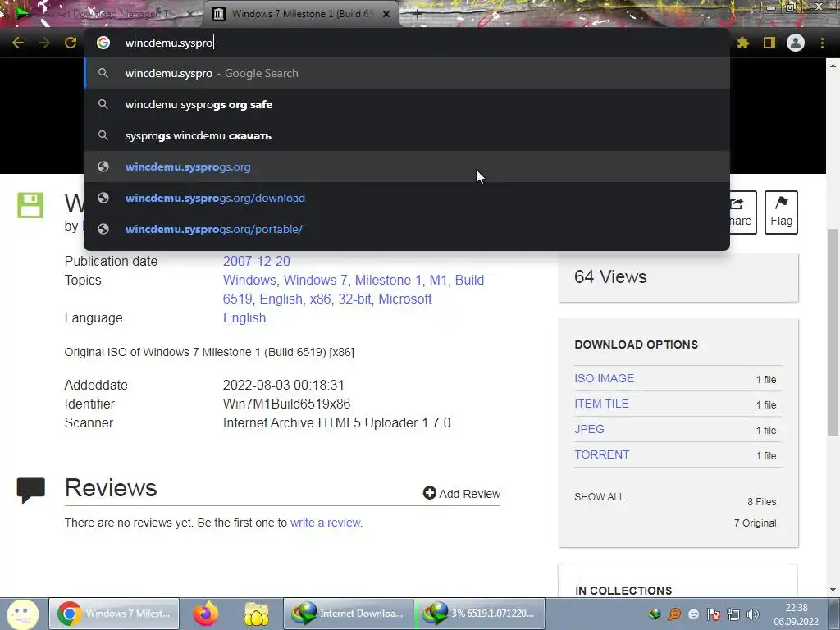Open the TORRENT download option
Viewport: 840px width, 630px height.
[602, 454]
